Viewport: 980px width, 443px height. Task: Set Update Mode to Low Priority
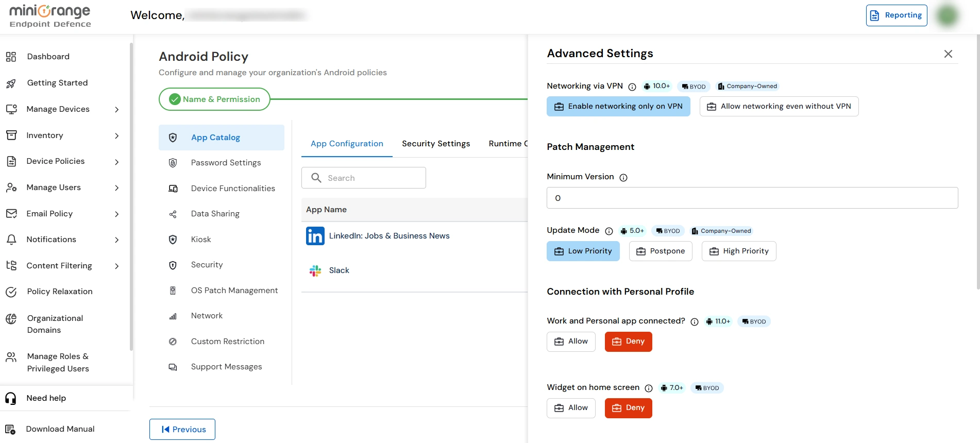point(583,251)
